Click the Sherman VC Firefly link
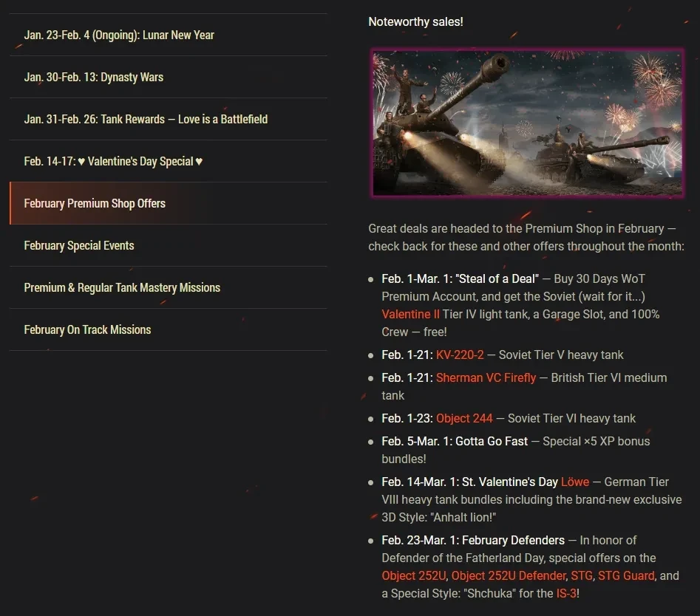The image size is (700, 616). [486, 377]
